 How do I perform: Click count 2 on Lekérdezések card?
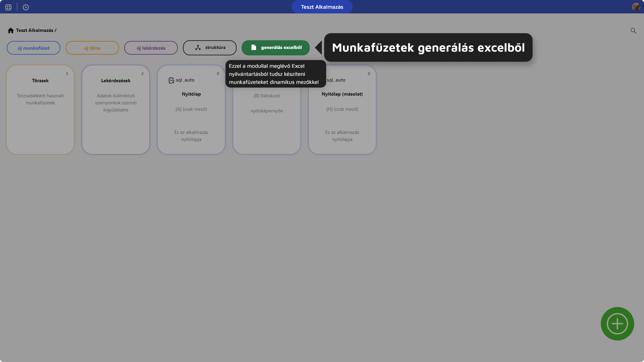(142, 74)
